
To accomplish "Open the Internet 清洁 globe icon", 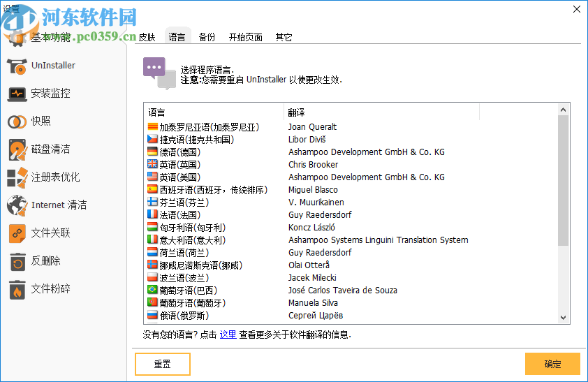I will [x=17, y=205].
